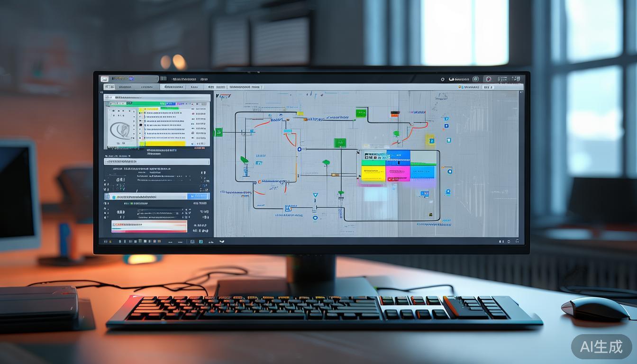
Task: Expand the triangle marker at the canvas top-left corner
Action: pyautogui.click(x=218, y=96)
